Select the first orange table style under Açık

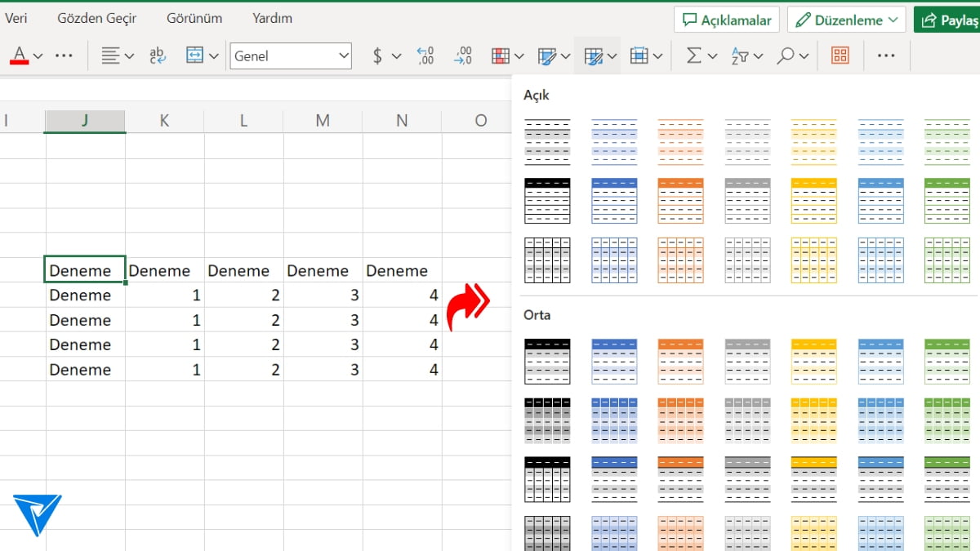(x=680, y=142)
